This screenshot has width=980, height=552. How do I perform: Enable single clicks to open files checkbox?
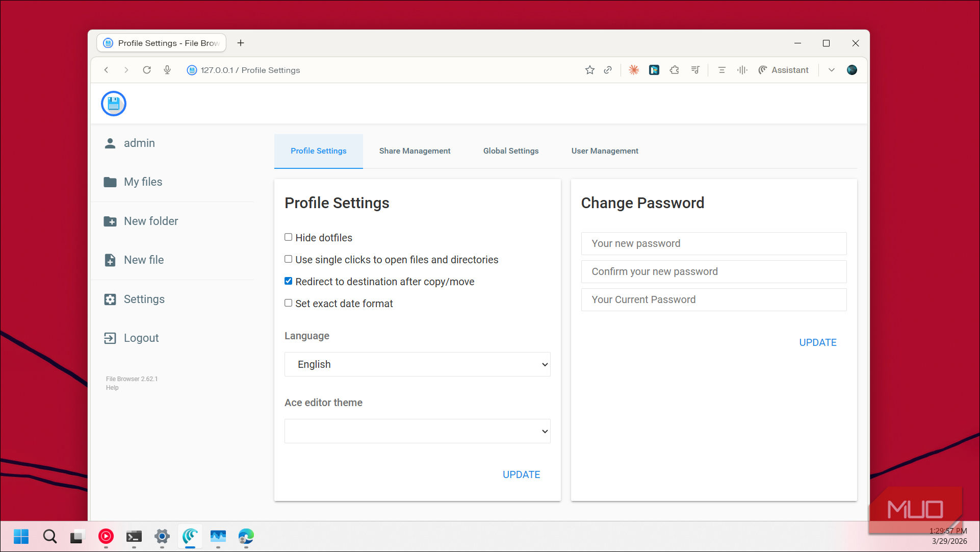pos(289,259)
